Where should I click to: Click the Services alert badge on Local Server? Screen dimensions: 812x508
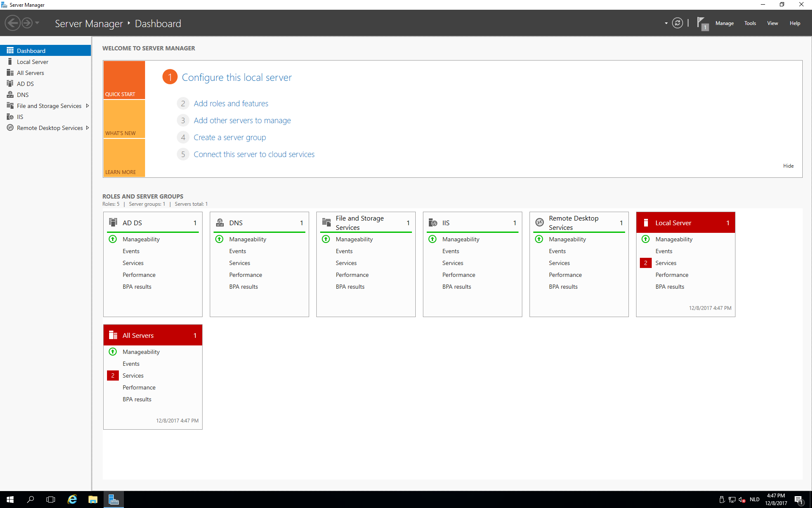(x=645, y=263)
